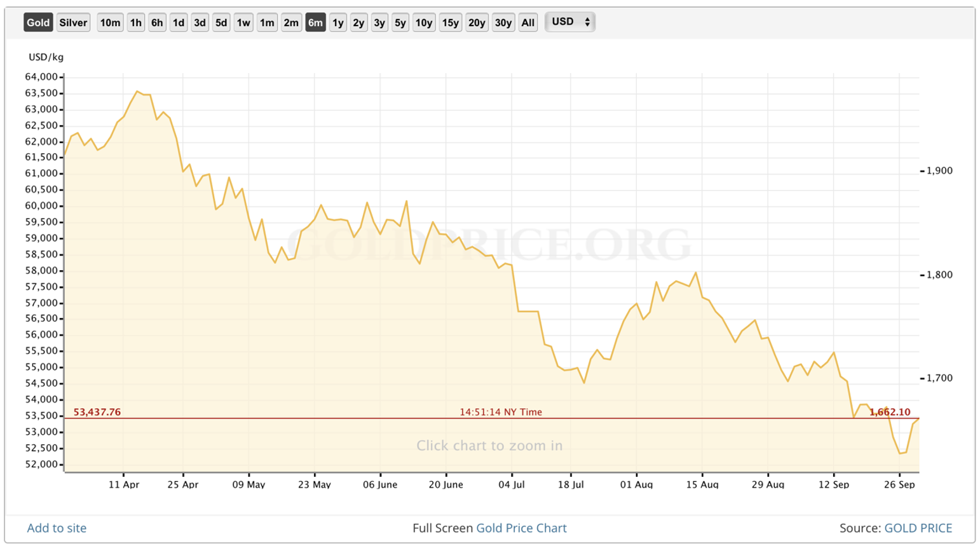This screenshot has height=548, width=980.
Task: Display the 30y price range
Action: pos(503,23)
